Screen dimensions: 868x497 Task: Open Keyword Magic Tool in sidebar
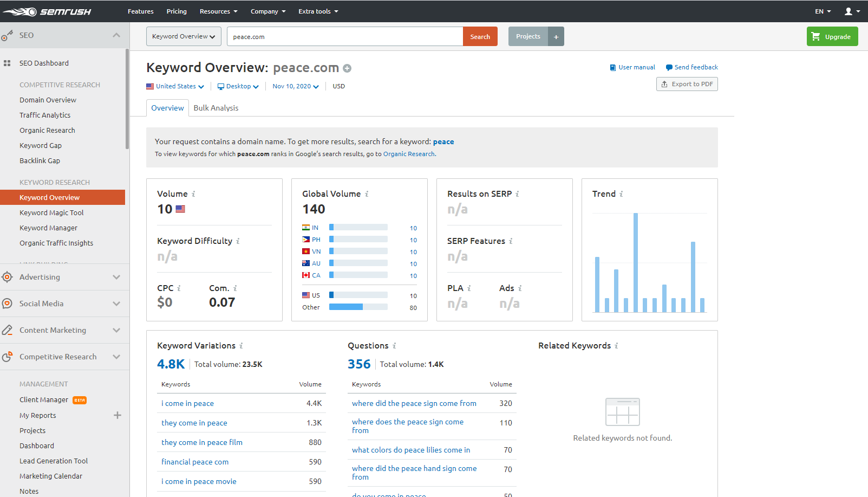coord(51,213)
